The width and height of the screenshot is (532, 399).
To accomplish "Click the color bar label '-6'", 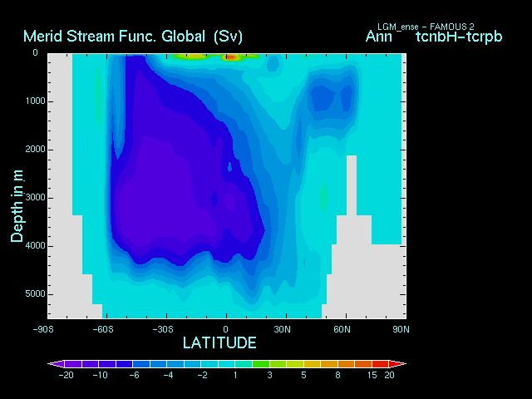I will click(x=135, y=375).
